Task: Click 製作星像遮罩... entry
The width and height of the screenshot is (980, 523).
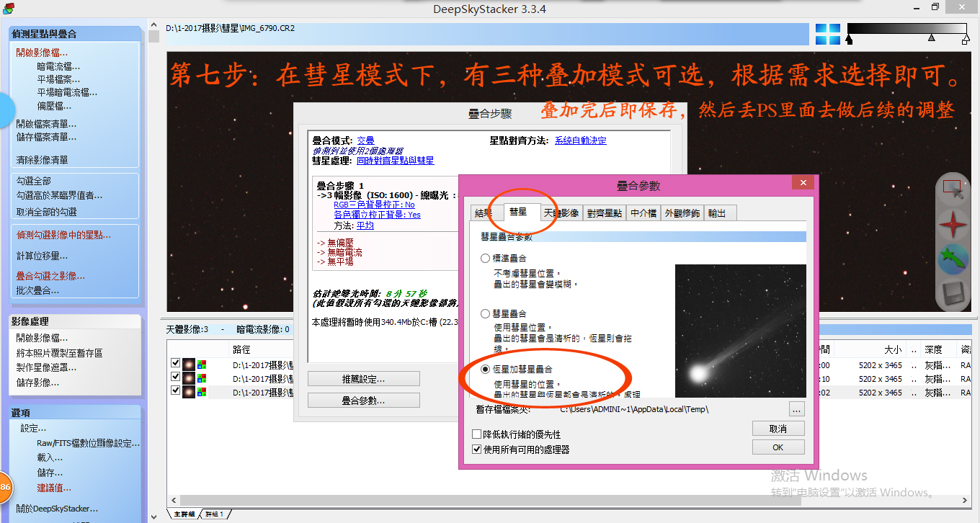Action: [46, 367]
